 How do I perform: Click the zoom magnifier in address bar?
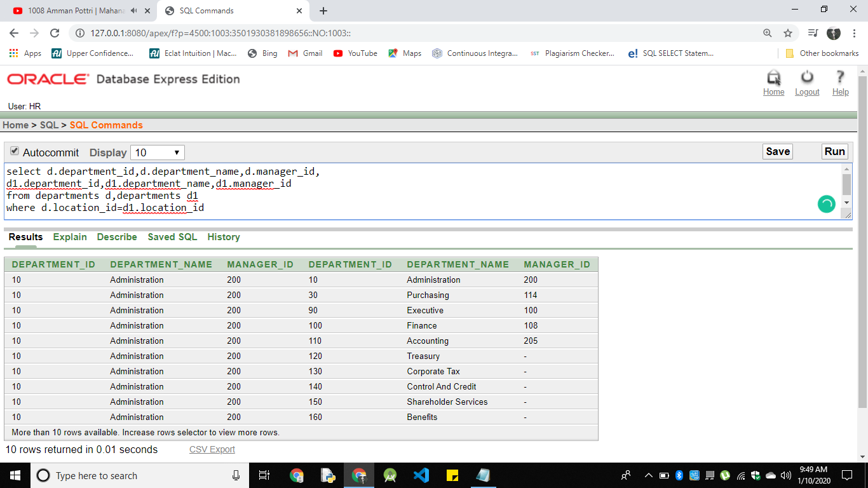[768, 33]
